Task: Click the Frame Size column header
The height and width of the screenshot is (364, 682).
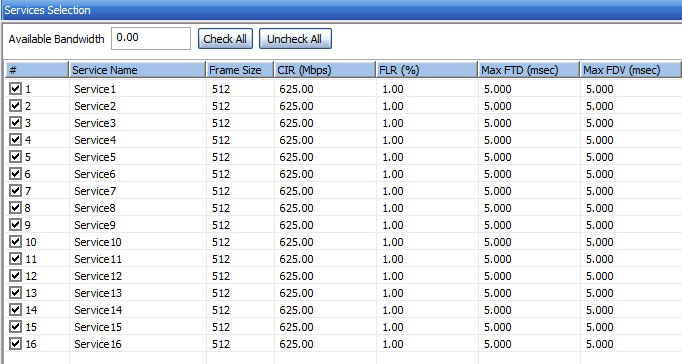Action: click(x=240, y=70)
